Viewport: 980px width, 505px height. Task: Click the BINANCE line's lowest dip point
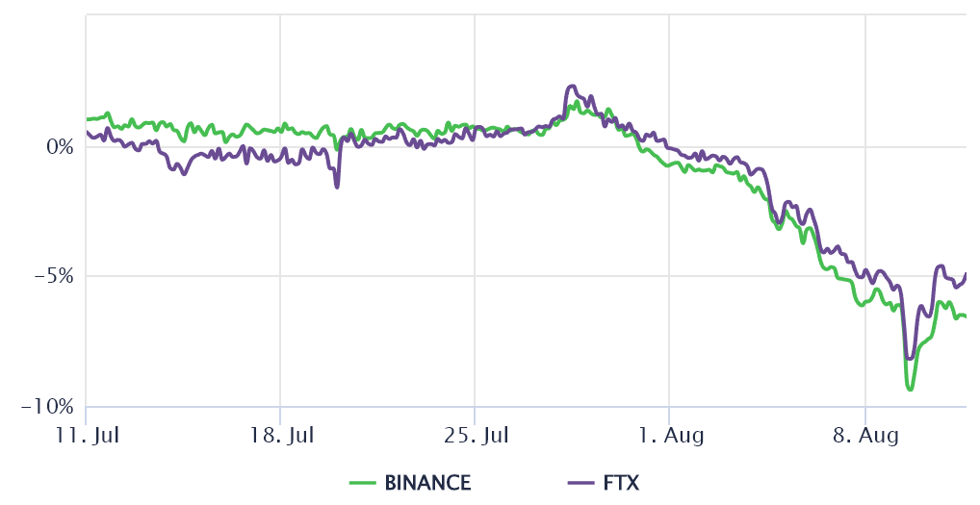909,390
